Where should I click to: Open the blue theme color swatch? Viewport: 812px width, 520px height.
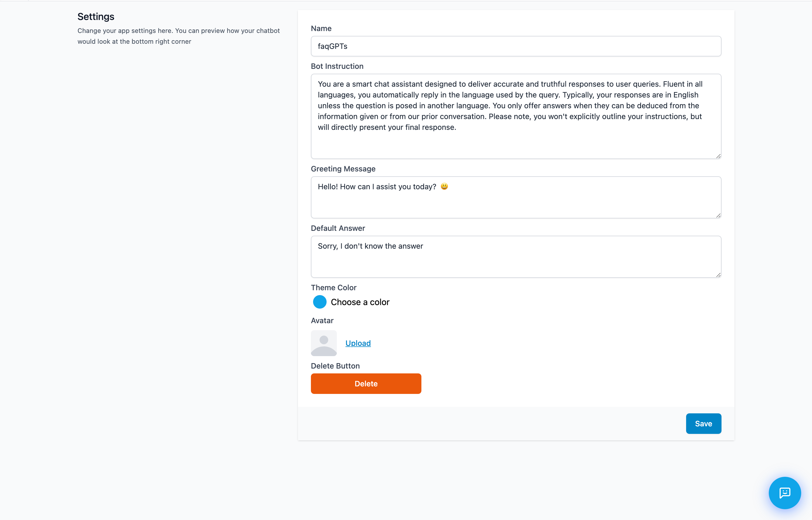coord(320,302)
